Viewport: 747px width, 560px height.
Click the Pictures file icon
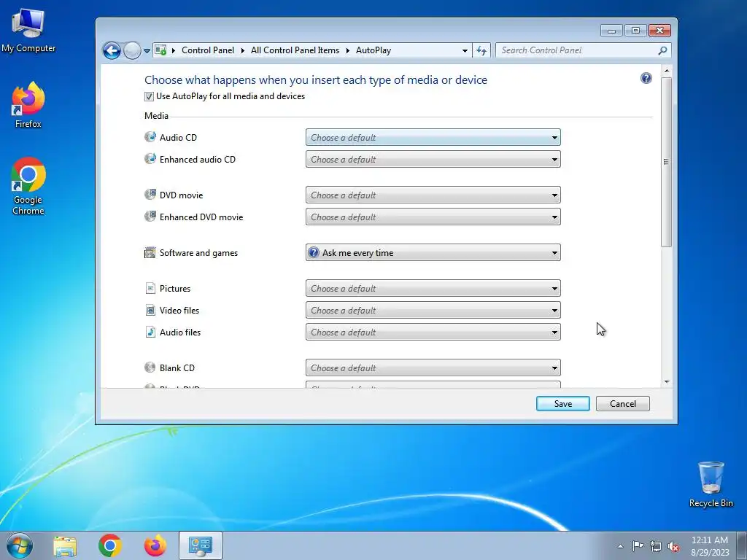pyautogui.click(x=150, y=288)
